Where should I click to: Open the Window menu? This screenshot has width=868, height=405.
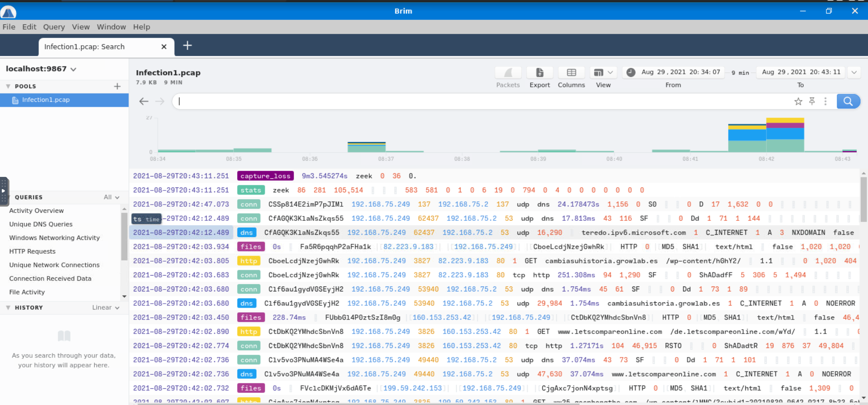[x=111, y=27]
